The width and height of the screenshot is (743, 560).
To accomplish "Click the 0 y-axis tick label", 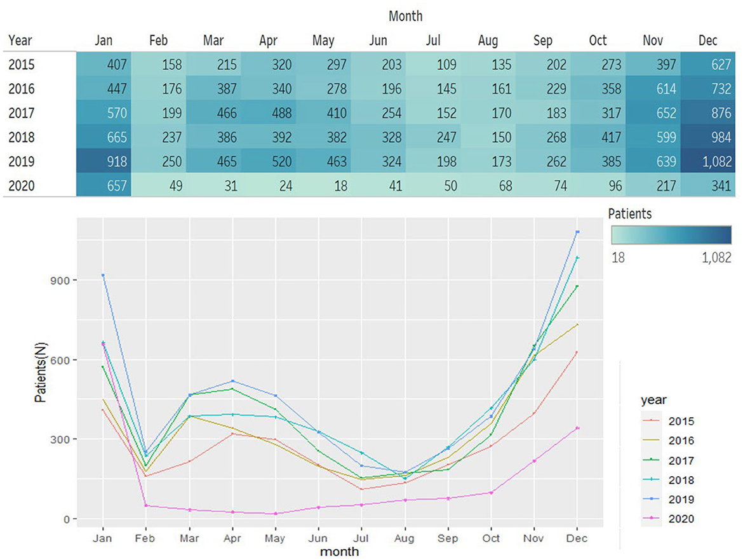I will [x=67, y=519].
